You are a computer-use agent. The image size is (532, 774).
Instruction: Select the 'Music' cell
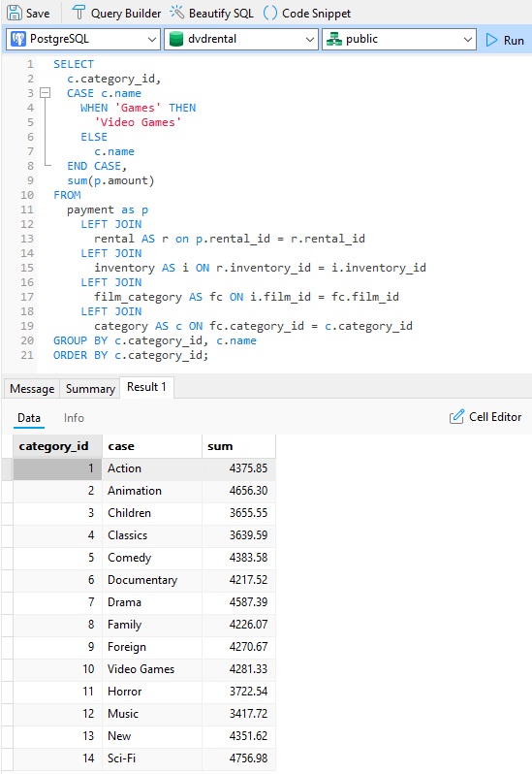pyautogui.click(x=152, y=714)
